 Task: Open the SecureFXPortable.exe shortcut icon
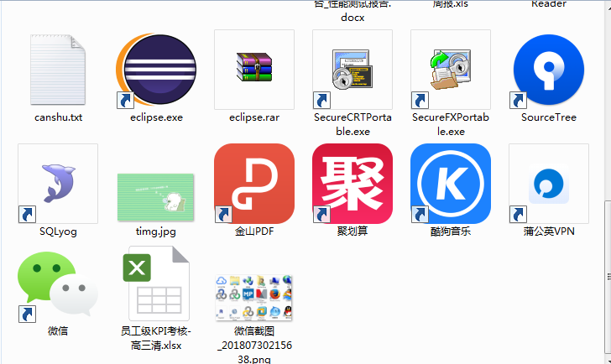(451, 70)
